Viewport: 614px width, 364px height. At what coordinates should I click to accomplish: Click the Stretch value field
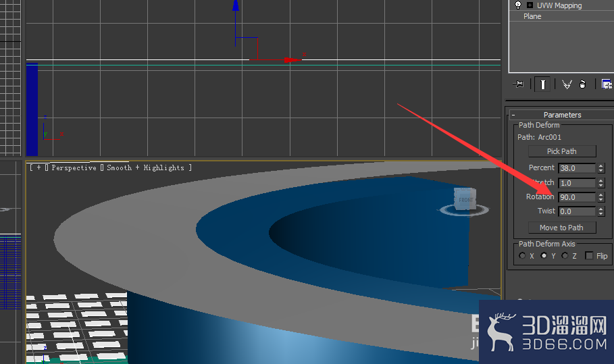coord(577,183)
